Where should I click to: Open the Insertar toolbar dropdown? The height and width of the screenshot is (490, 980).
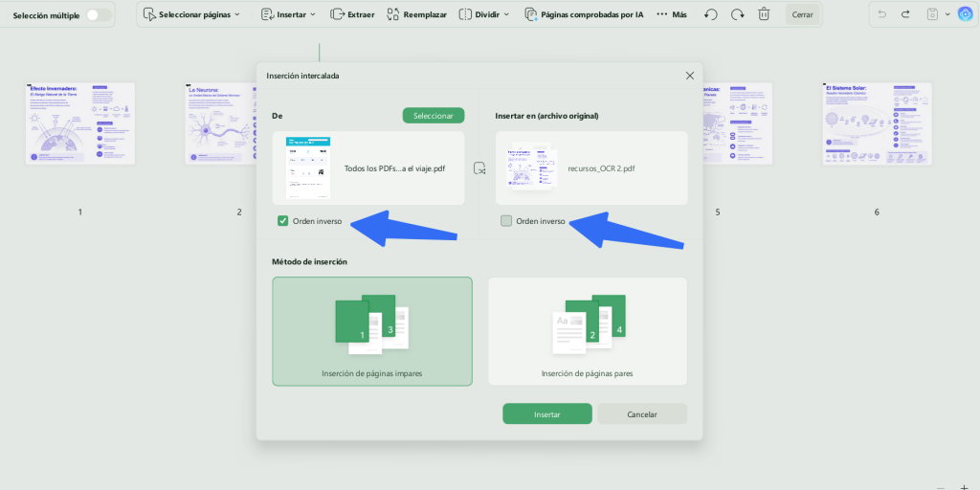pyautogui.click(x=288, y=14)
